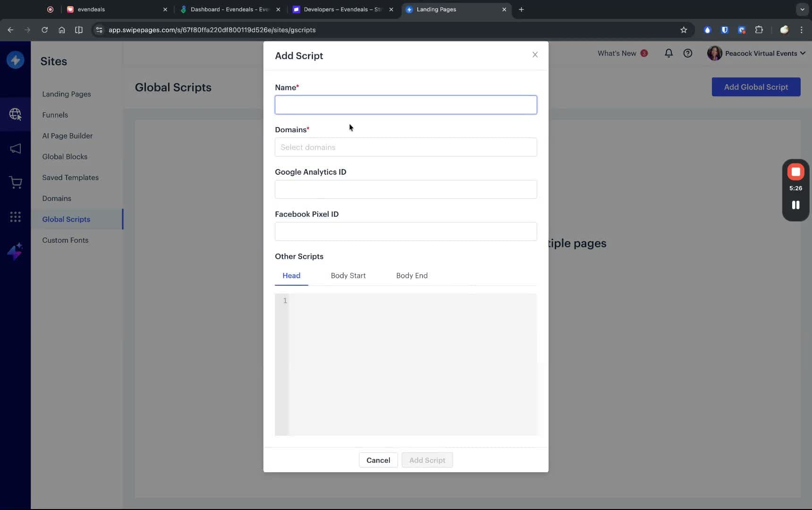Cancel the Add Script dialog
The width and height of the screenshot is (812, 510).
pyautogui.click(x=378, y=459)
